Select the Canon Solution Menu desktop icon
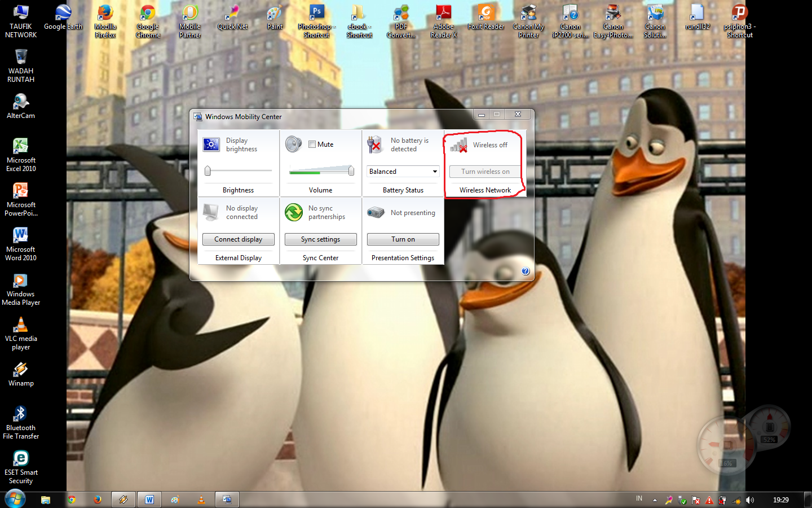812x508 pixels. coord(655,21)
